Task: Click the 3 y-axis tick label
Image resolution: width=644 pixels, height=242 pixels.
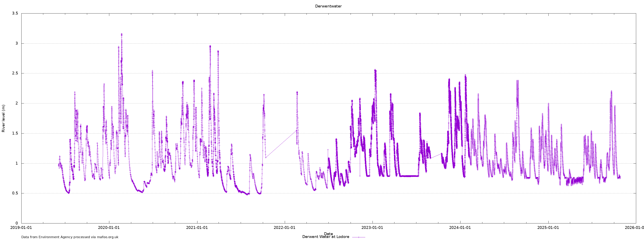Action: point(17,43)
